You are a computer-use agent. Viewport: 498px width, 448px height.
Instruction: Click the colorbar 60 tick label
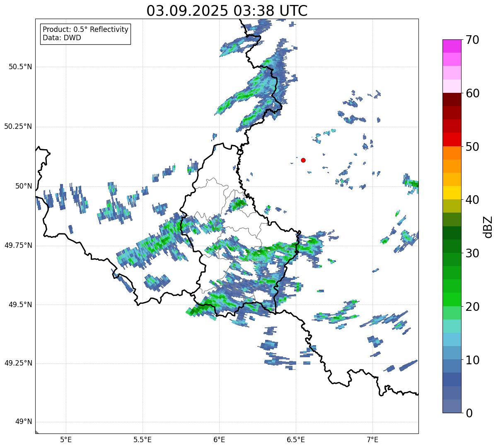pyautogui.click(x=472, y=93)
